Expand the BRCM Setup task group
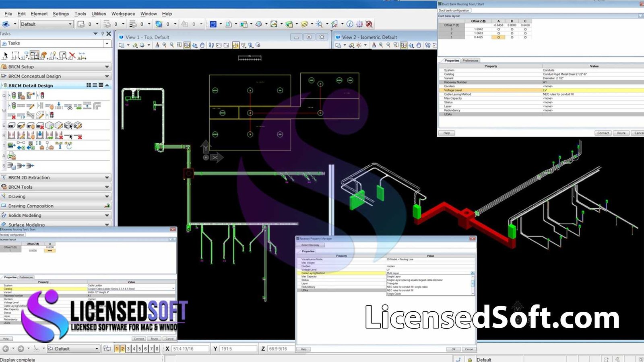 click(56, 67)
